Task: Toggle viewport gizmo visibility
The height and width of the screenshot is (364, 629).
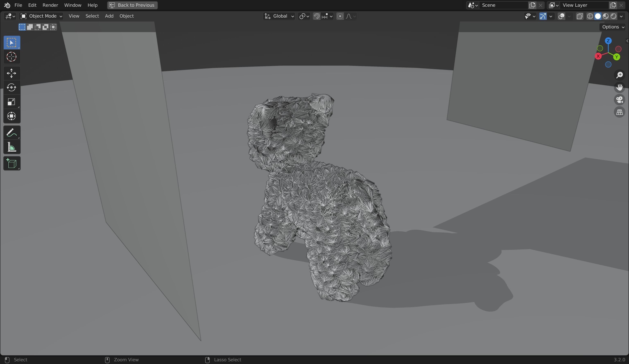Action: [543, 16]
